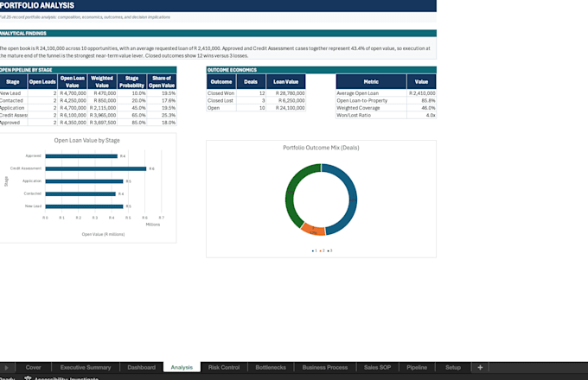Select the Credit Assessment bar in chart

(96, 168)
